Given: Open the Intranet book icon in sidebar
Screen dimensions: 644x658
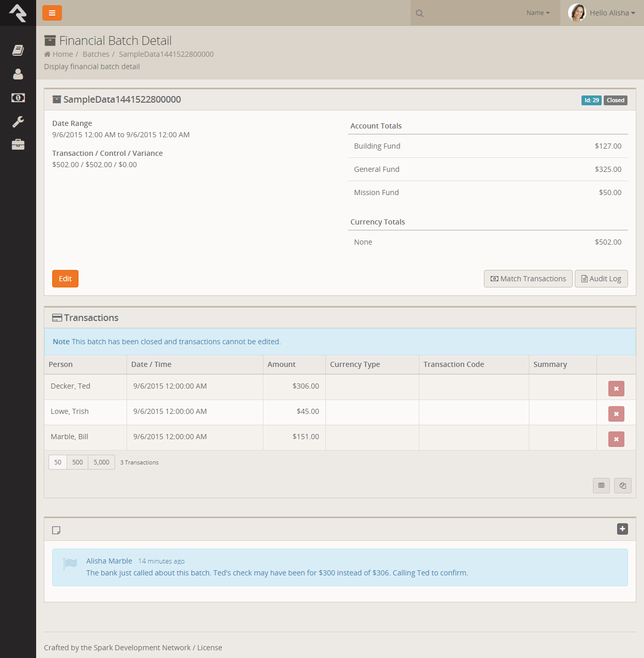Looking at the screenshot, I should coord(18,50).
